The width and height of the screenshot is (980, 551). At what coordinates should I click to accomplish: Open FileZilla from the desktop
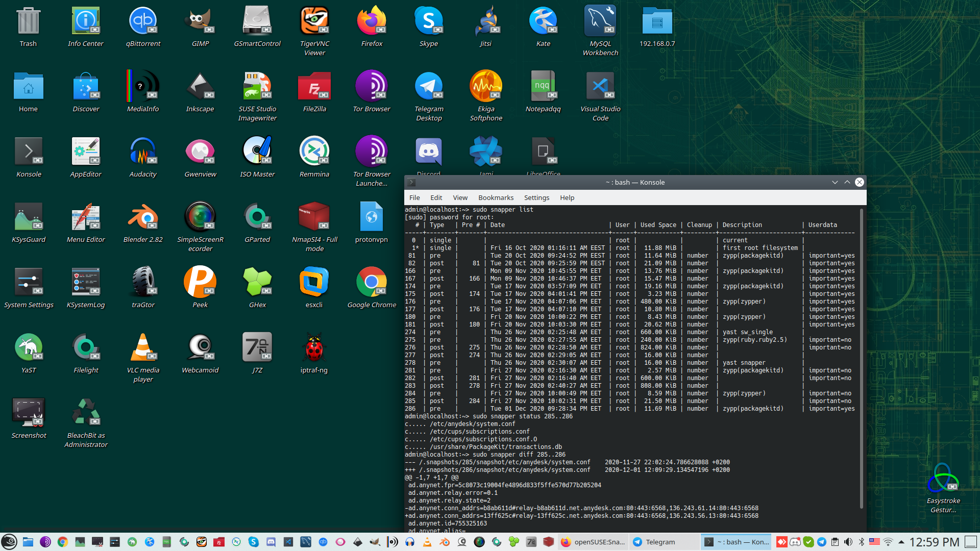314,86
